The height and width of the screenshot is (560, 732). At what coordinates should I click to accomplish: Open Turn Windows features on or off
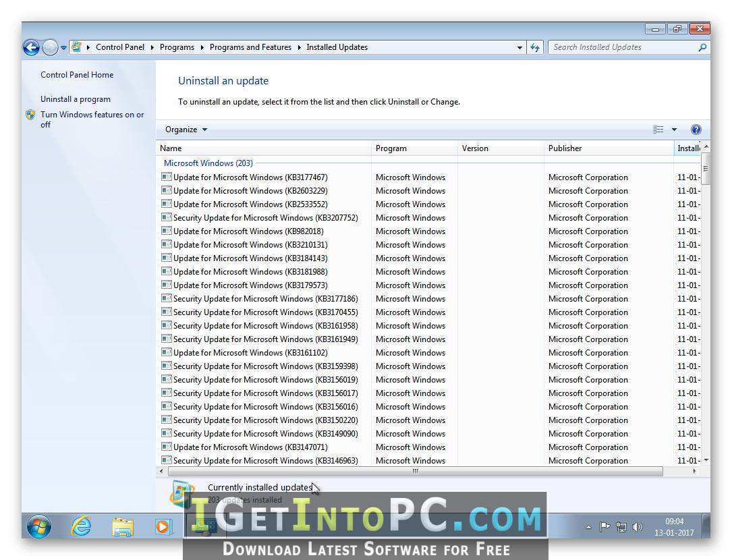[x=92, y=119]
